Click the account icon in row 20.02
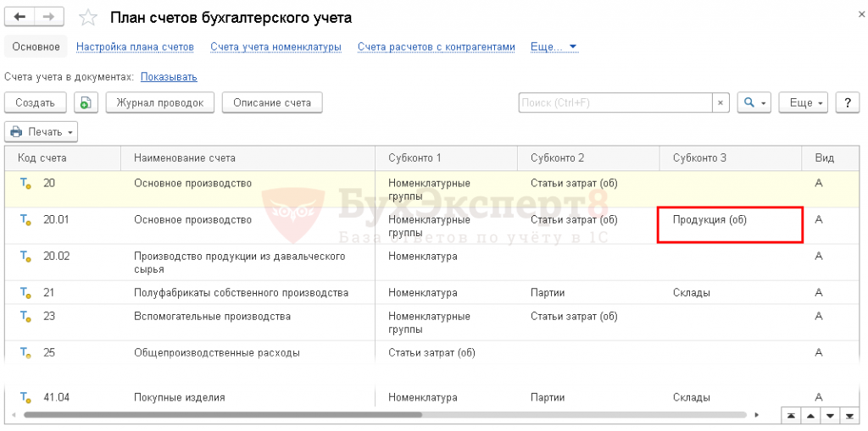Image resolution: width=868 pixels, height=431 pixels. (x=25, y=257)
